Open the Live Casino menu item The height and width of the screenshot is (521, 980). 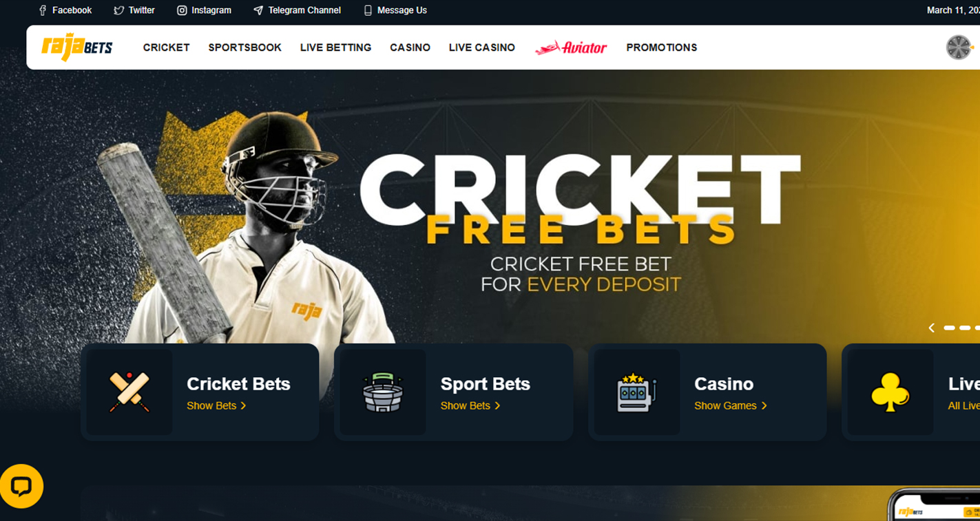pos(482,47)
